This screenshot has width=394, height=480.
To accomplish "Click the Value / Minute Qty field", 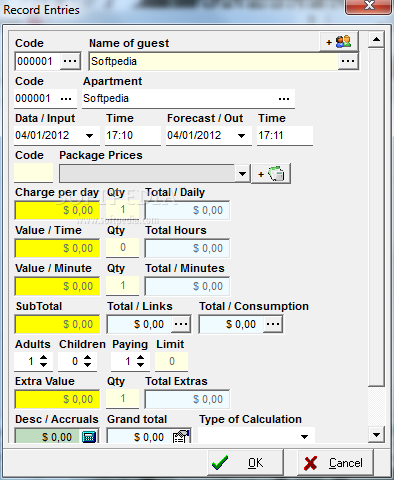I will pos(122,286).
